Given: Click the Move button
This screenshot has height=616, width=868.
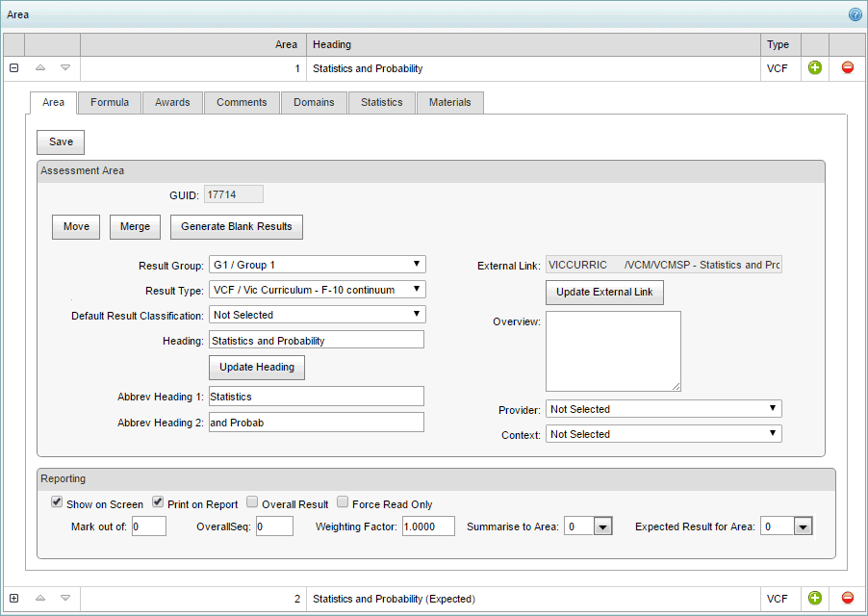Looking at the screenshot, I should coord(76,227).
